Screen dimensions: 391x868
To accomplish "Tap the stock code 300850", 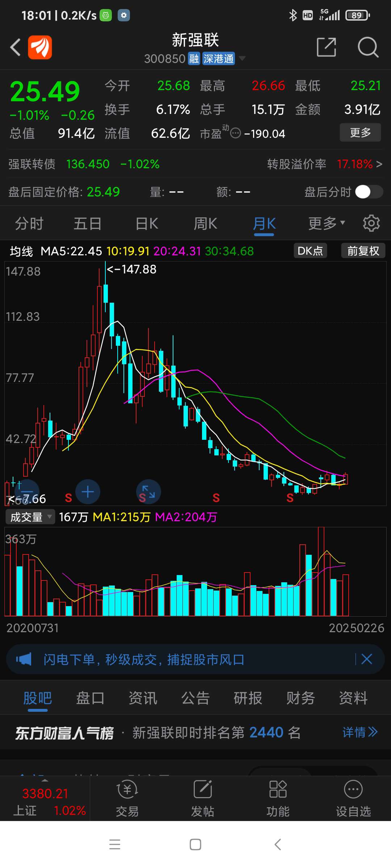I will pyautogui.click(x=165, y=59).
